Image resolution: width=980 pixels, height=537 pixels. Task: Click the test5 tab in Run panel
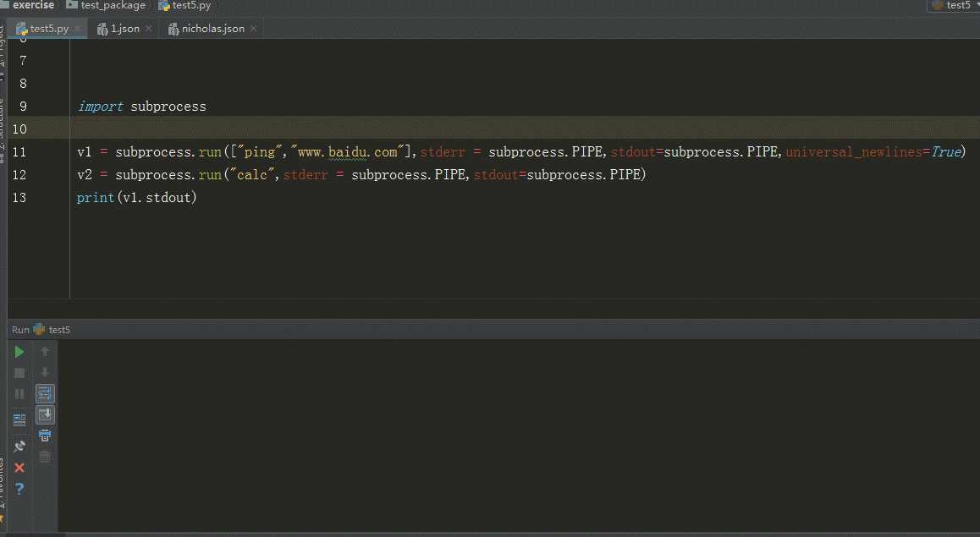pyautogui.click(x=59, y=330)
